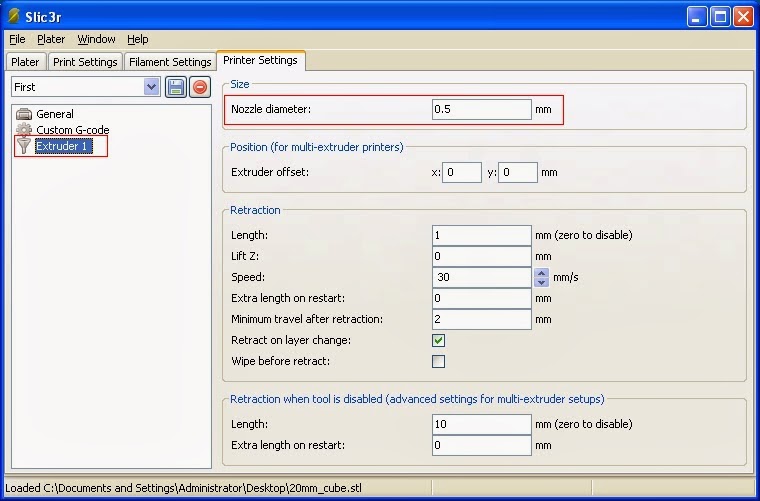This screenshot has height=501, width=760.
Task: Open the First preset dropdown
Action: 152,87
